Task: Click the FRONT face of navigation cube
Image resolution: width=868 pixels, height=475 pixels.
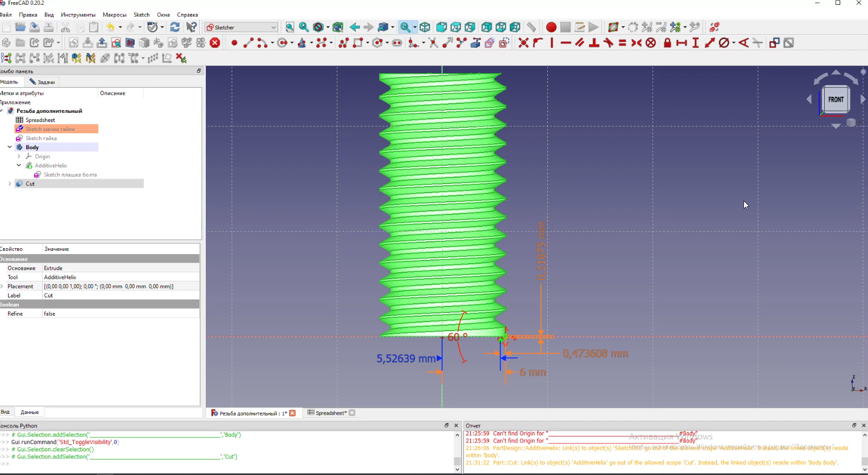Action: [x=836, y=99]
